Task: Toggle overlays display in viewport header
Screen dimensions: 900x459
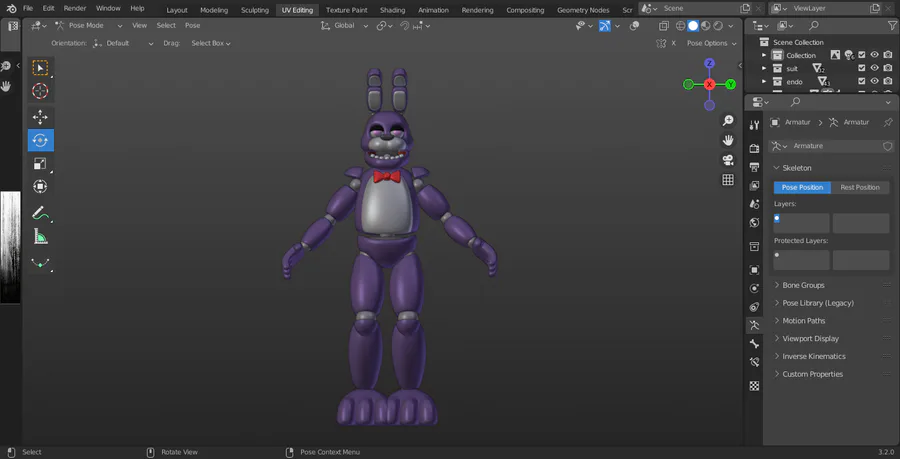Action: 634,26
